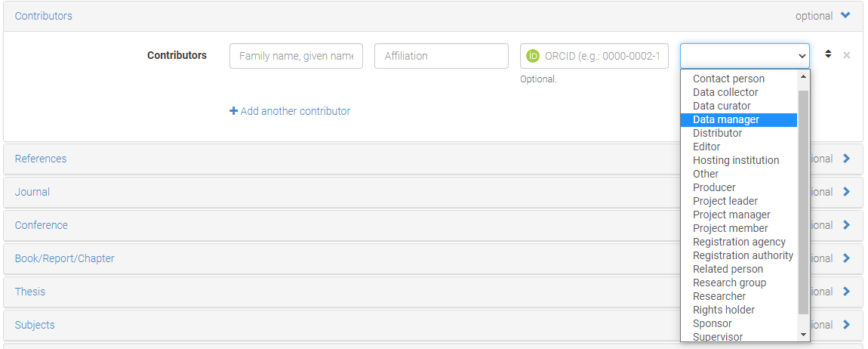Pick Project leader from the dropdown list

pos(725,201)
